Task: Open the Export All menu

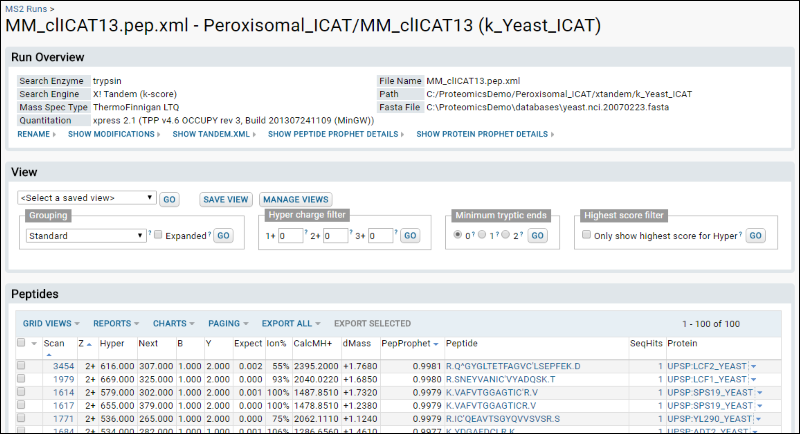Action: 291,323
